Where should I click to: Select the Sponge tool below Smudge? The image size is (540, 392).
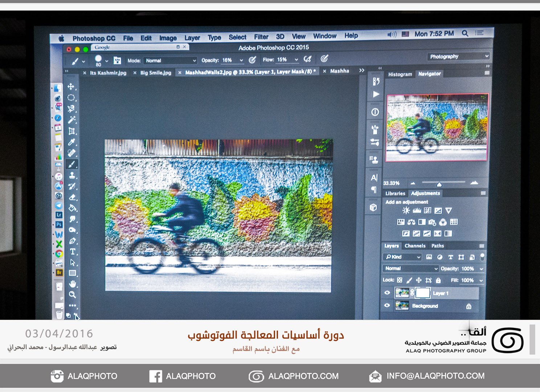[73, 230]
